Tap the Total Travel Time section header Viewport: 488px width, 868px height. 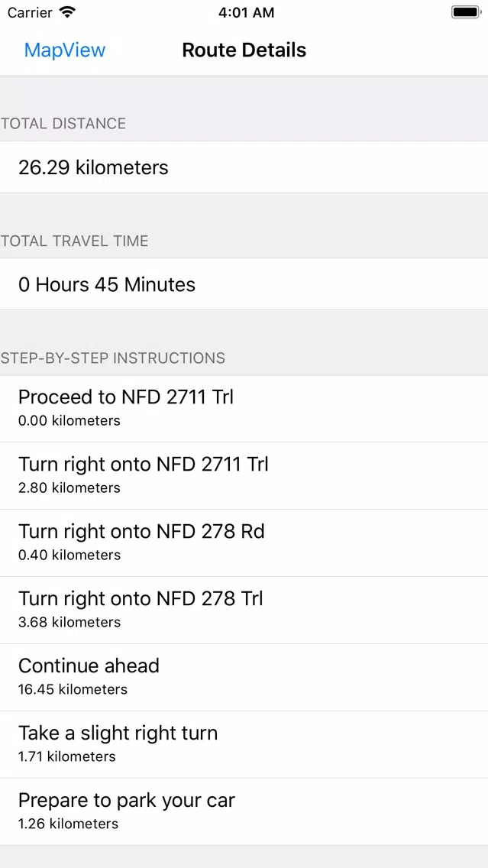click(x=74, y=241)
